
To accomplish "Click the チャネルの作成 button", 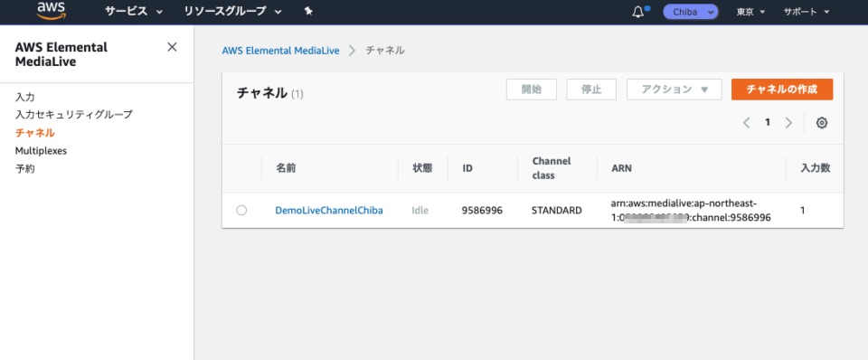I will tap(781, 90).
